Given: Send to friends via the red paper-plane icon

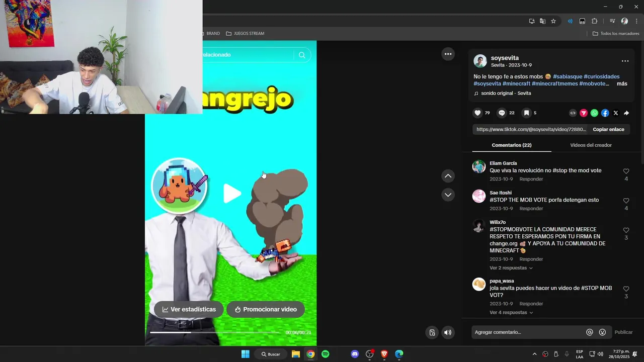Looking at the screenshot, I should [584, 113].
